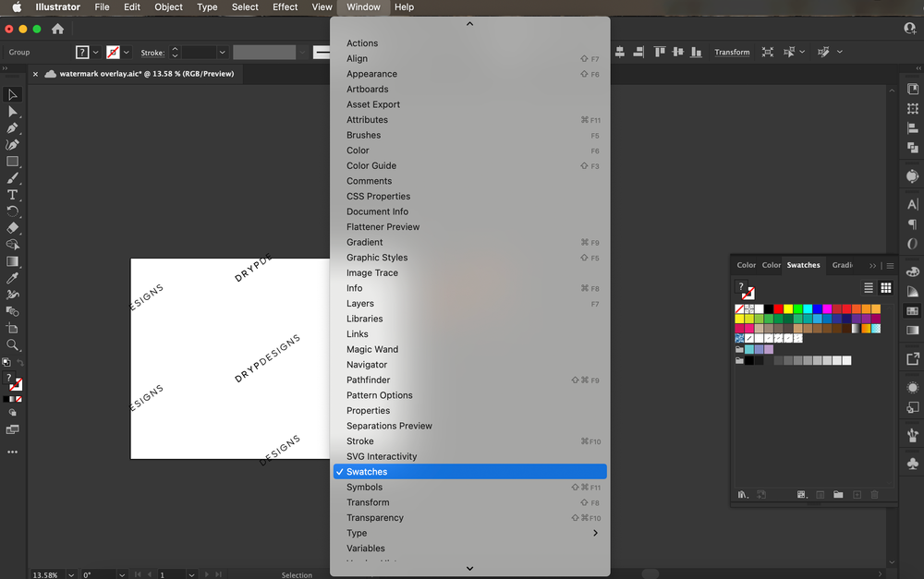Change screen mode icon in toolbar
The height and width of the screenshot is (579, 924).
[x=12, y=429]
